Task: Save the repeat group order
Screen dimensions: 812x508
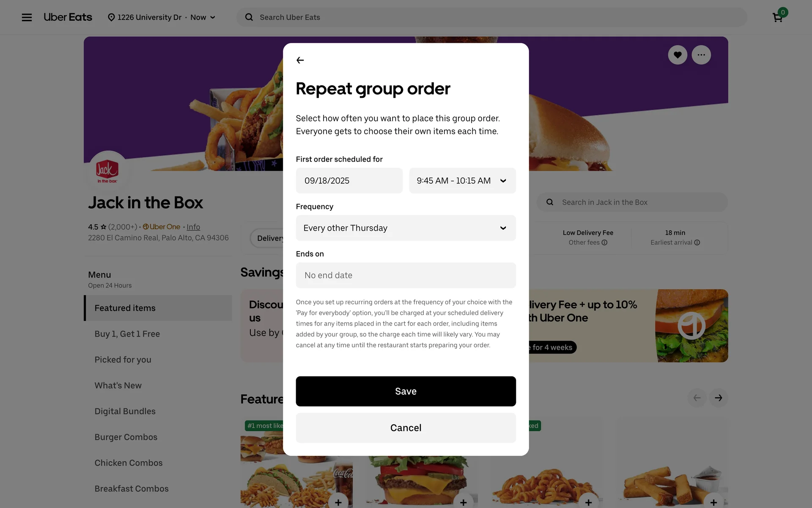Action: pos(406,392)
